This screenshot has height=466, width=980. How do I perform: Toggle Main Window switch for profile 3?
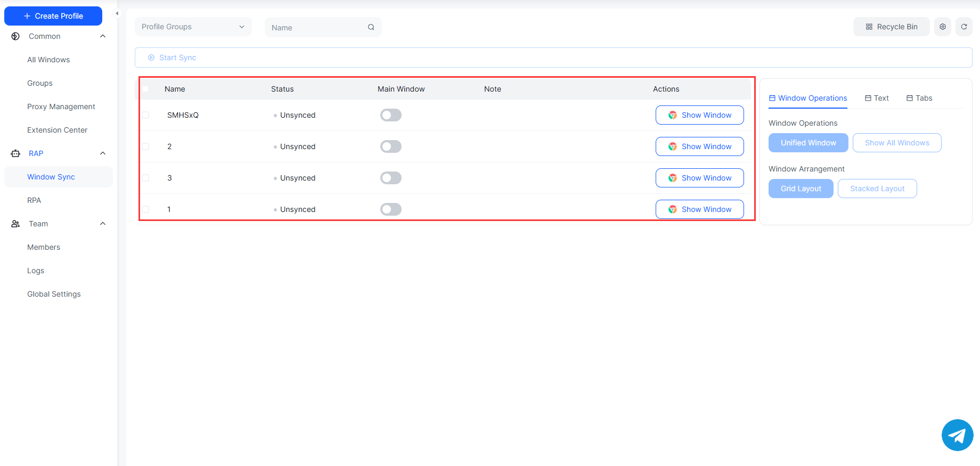[390, 178]
